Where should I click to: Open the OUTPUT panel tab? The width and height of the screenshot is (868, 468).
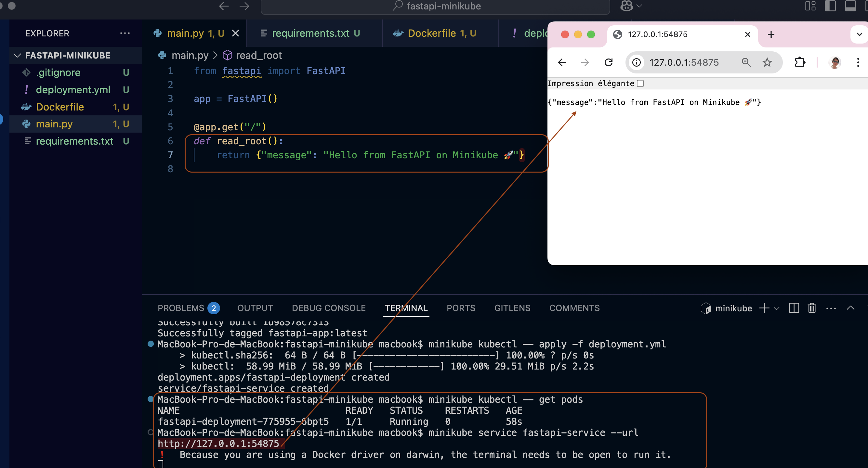pos(255,308)
